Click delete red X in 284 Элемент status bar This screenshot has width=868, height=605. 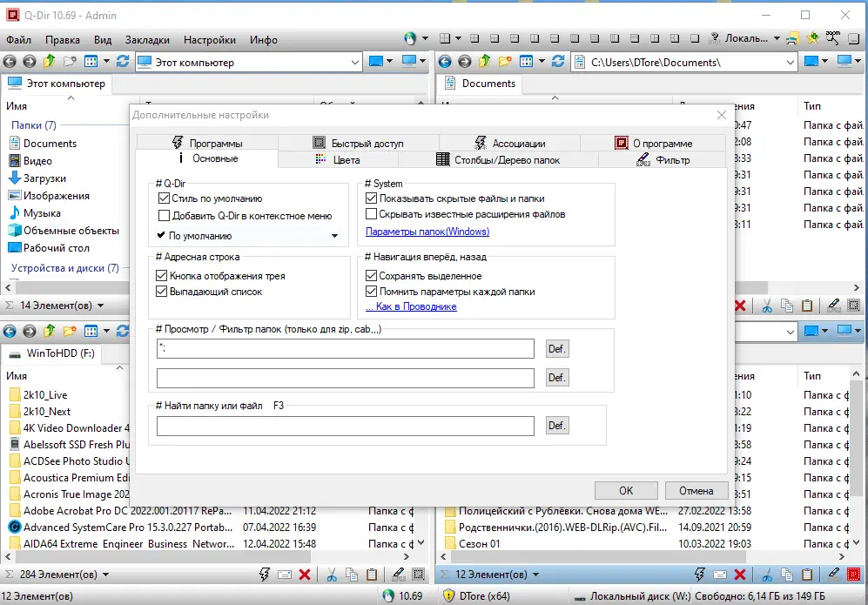point(305,575)
